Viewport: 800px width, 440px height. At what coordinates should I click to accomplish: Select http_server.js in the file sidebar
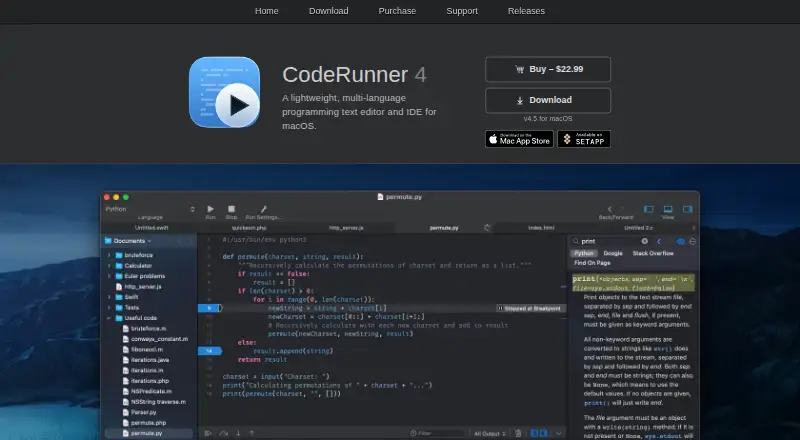coord(138,287)
